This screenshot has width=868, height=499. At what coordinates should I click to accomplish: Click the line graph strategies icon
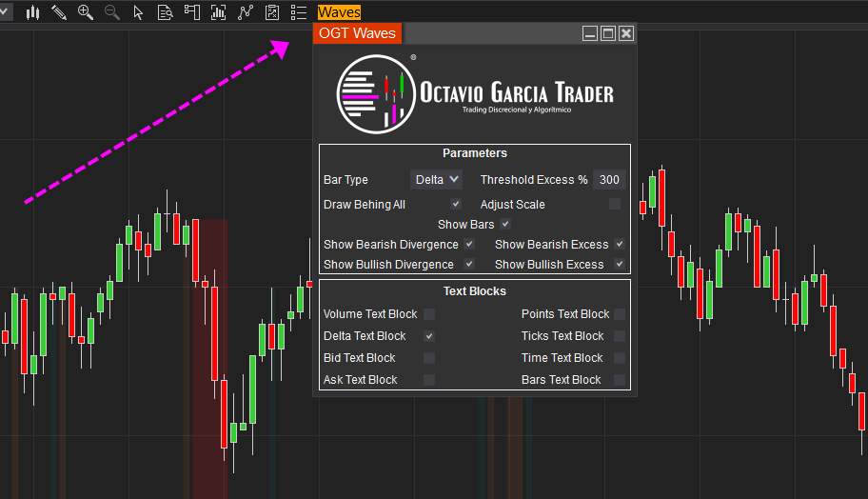pos(246,12)
